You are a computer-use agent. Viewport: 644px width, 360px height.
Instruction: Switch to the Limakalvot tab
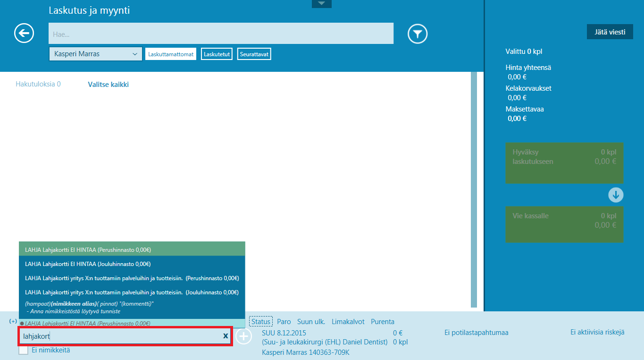click(x=348, y=322)
